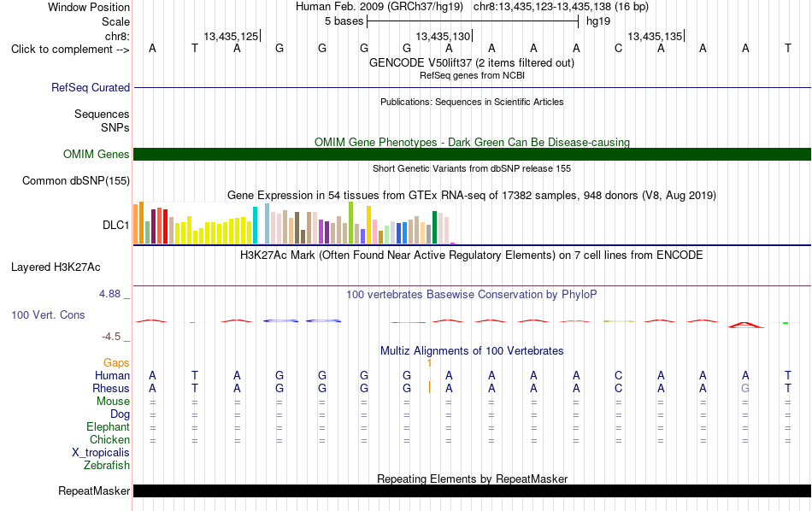The height and width of the screenshot is (511, 812).
Task: Click the 13,435,130 position label
Action: [x=443, y=36]
